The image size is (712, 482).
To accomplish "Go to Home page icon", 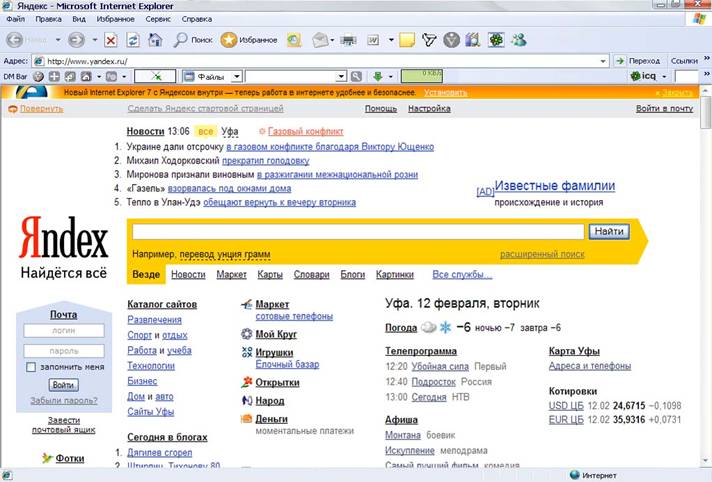I will click(155, 40).
